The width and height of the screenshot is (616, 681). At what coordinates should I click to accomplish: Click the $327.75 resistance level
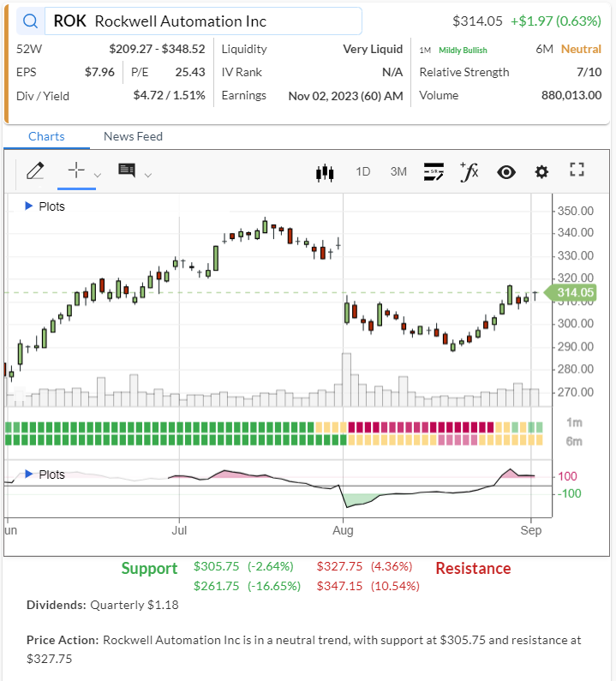pos(339,566)
